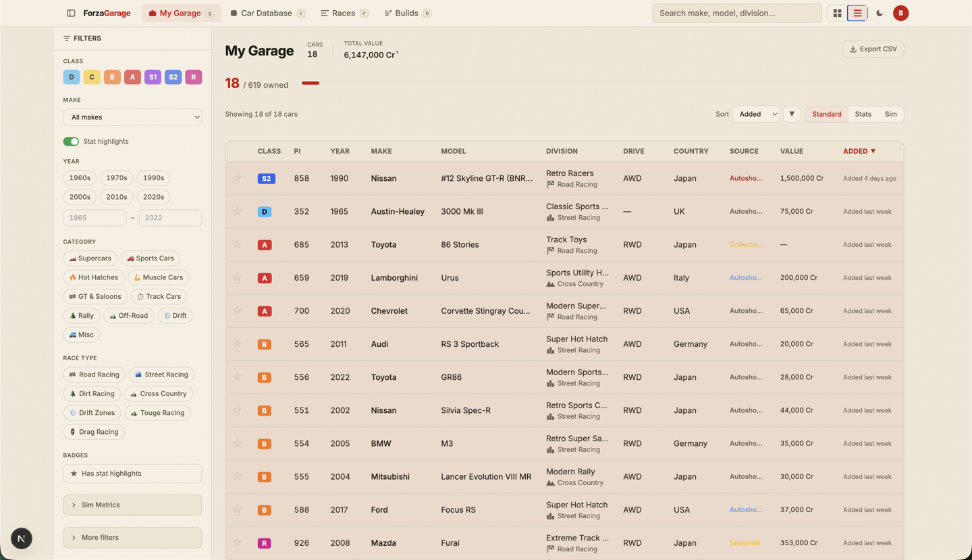
Task: Open the Car Database tab
Action: point(267,13)
